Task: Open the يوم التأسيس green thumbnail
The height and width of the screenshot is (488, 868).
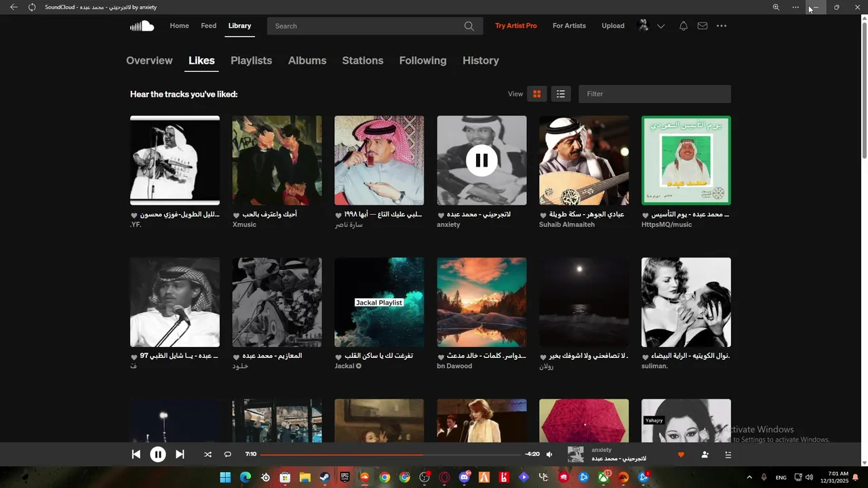Action: (686, 161)
